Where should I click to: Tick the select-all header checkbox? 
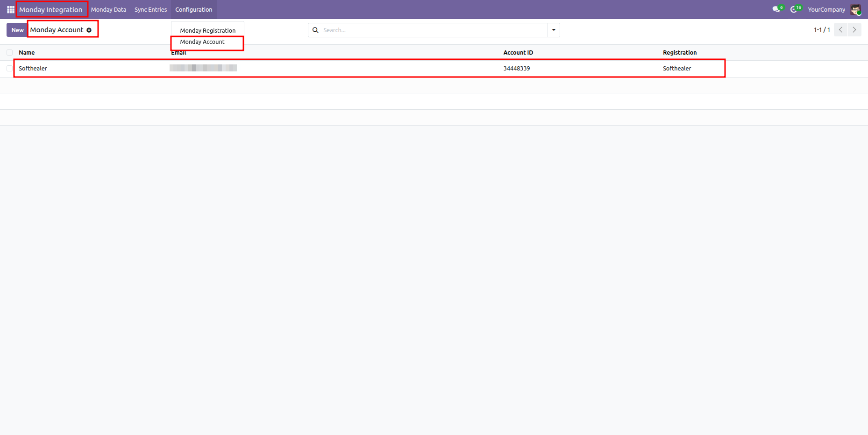tap(9, 52)
